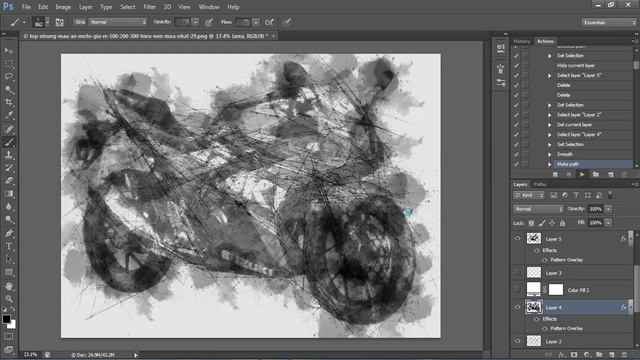This screenshot has width=640, height=360.
Task: Select the Quick Selection tool
Action: pyautogui.click(x=9, y=89)
